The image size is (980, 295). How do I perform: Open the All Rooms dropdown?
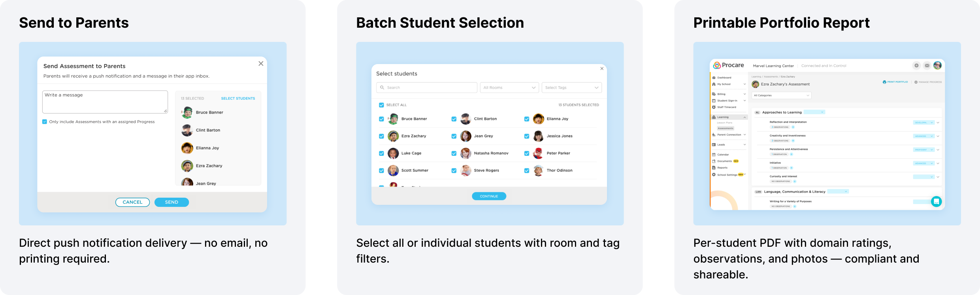click(509, 87)
